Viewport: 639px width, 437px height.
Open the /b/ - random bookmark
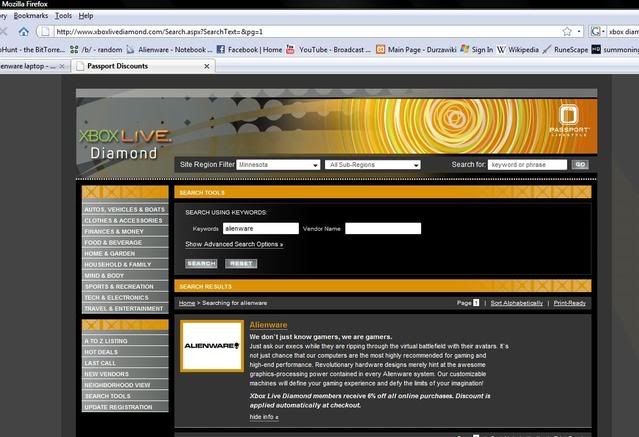coord(97,50)
